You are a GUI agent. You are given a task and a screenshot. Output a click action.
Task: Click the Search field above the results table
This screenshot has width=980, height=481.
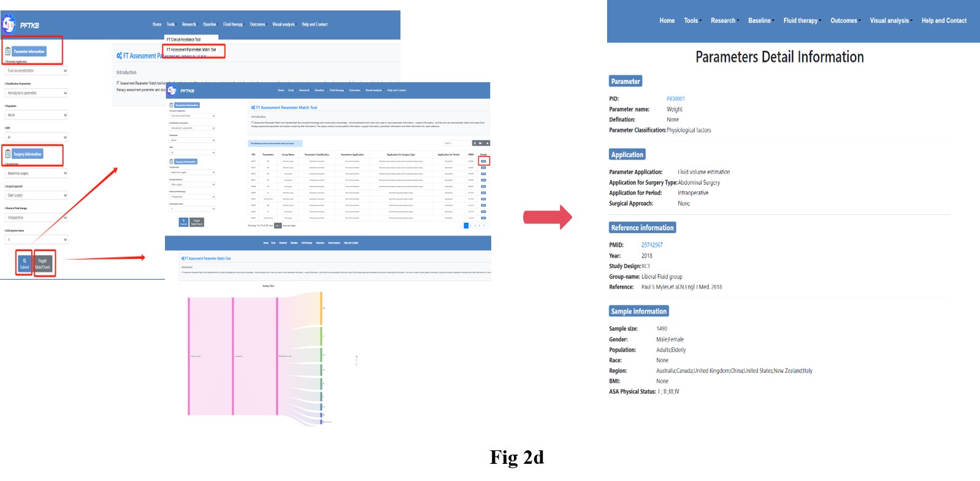(x=456, y=143)
